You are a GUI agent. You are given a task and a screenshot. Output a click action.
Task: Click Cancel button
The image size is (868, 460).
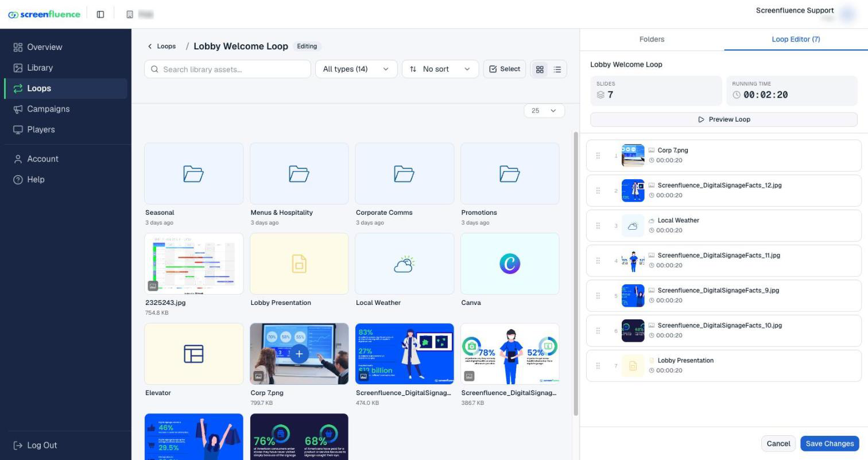click(778, 443)
